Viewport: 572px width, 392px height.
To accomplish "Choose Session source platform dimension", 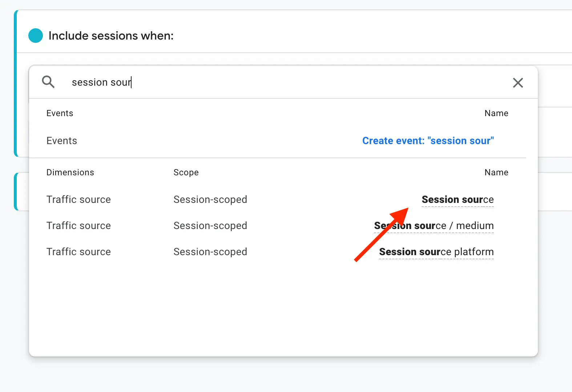I will (x=436, y=252).
